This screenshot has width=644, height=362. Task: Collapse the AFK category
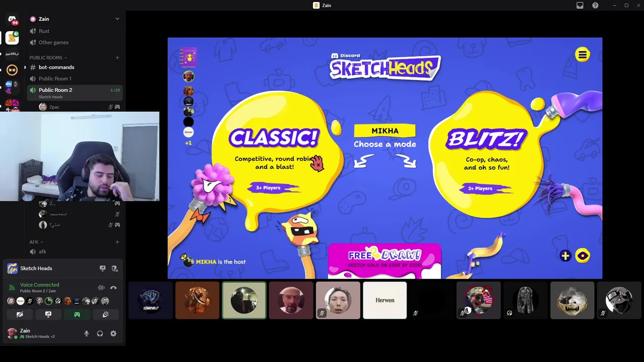(x=36, y=242)
